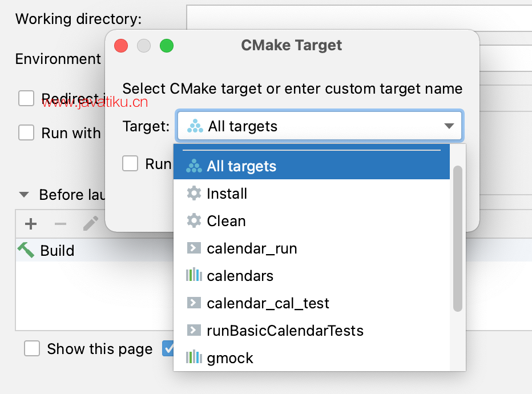Open the Target dropdown arrow
This screenshot has width=532, height=394.
tap(449, 126)
